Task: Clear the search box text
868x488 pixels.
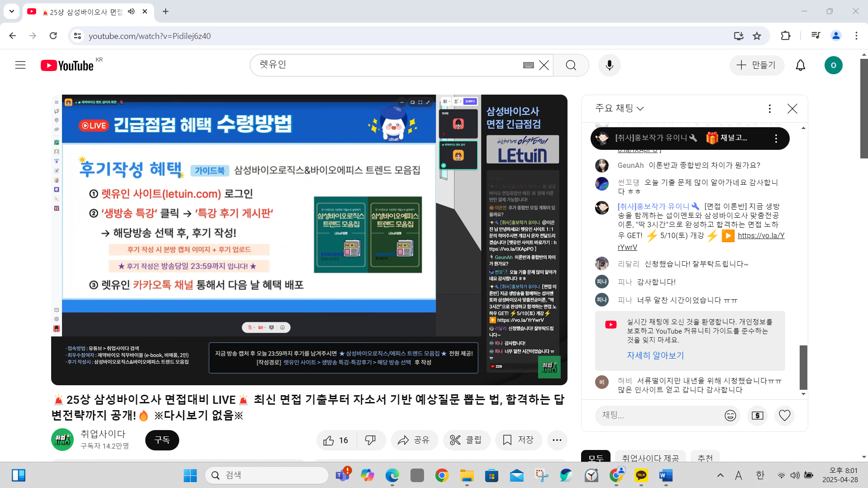Action: [x=544, y=65]
